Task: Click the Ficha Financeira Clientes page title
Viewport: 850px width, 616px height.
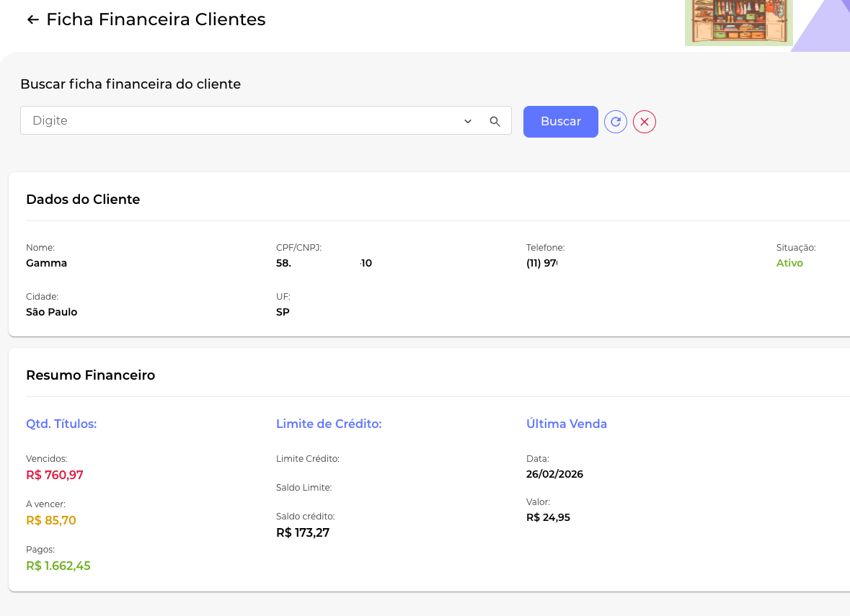Action: (156, 19)
